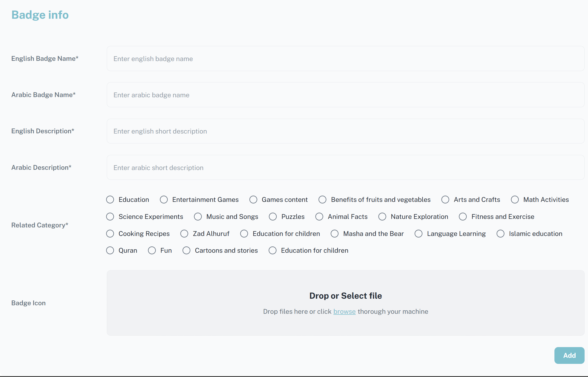Click the Drop or Select file area
Screen dimensions: 588x377
click(345, 296)
